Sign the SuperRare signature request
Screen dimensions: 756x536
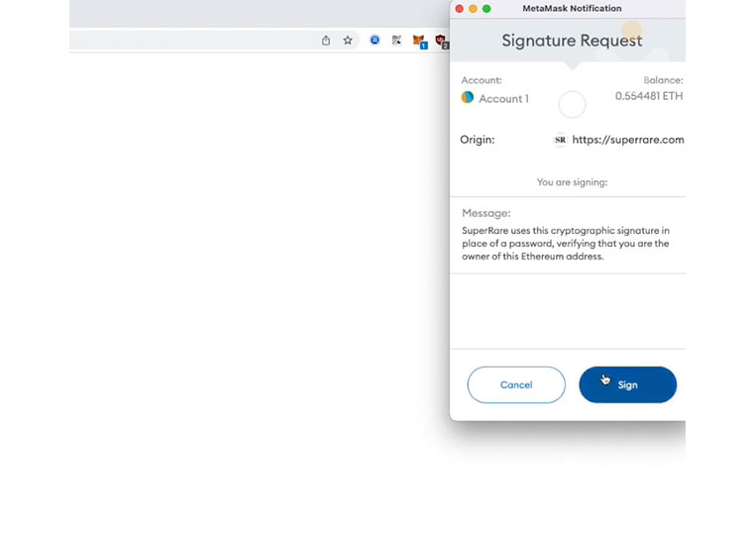[628, 384]
